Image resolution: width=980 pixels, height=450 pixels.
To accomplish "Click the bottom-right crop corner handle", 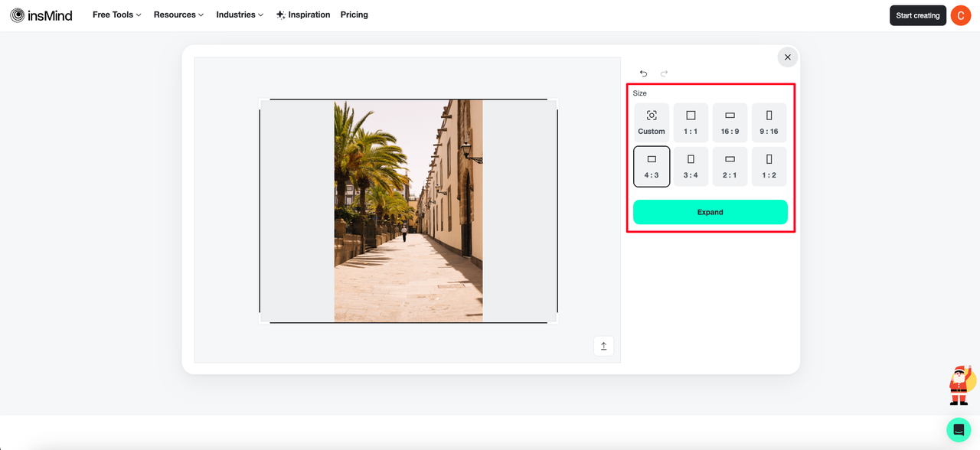I will click(552, 318).
